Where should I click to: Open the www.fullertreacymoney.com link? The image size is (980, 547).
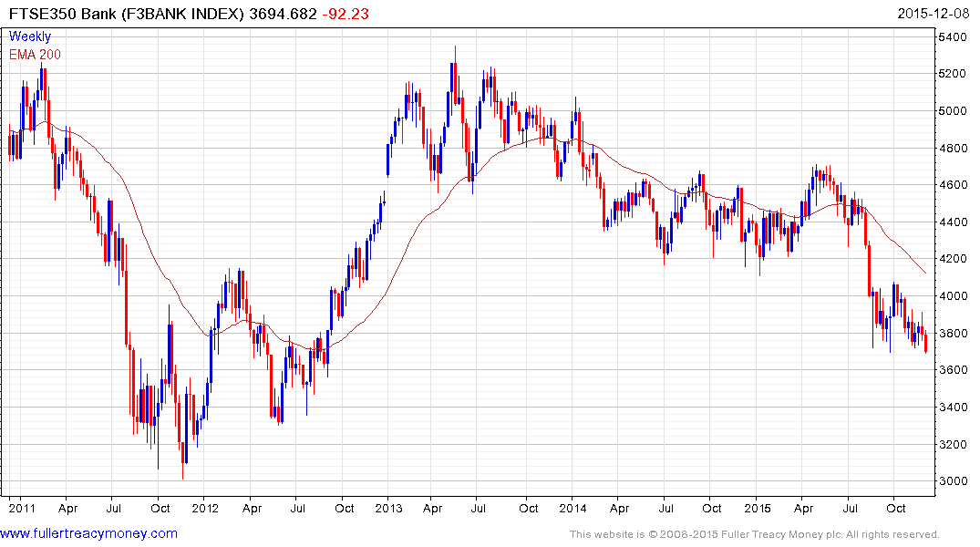tap(88, 533)
